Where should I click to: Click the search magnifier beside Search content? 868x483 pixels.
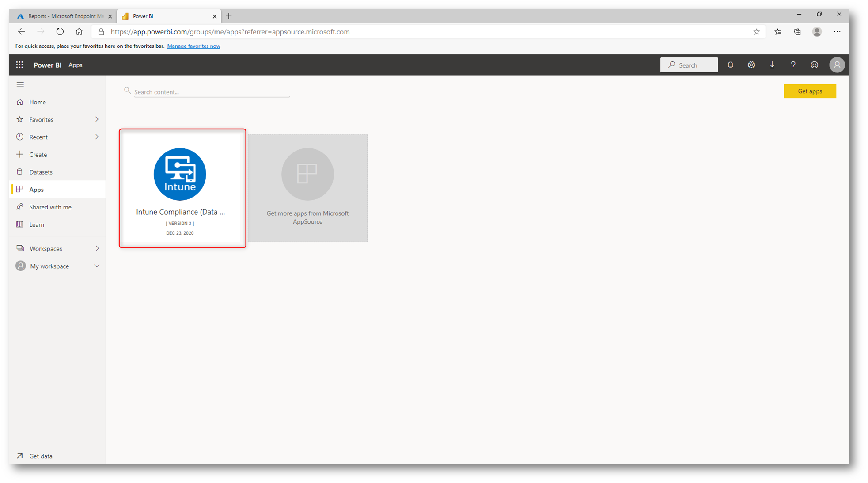click(127, 91)
